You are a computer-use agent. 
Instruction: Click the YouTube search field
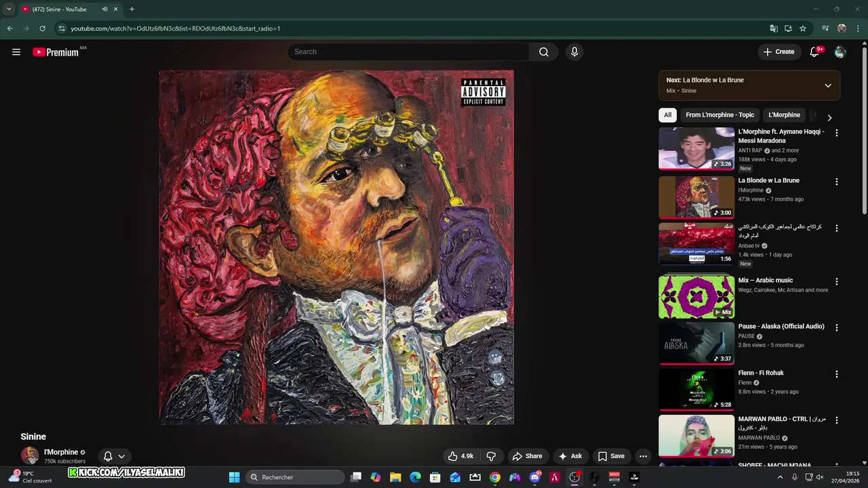408,52
